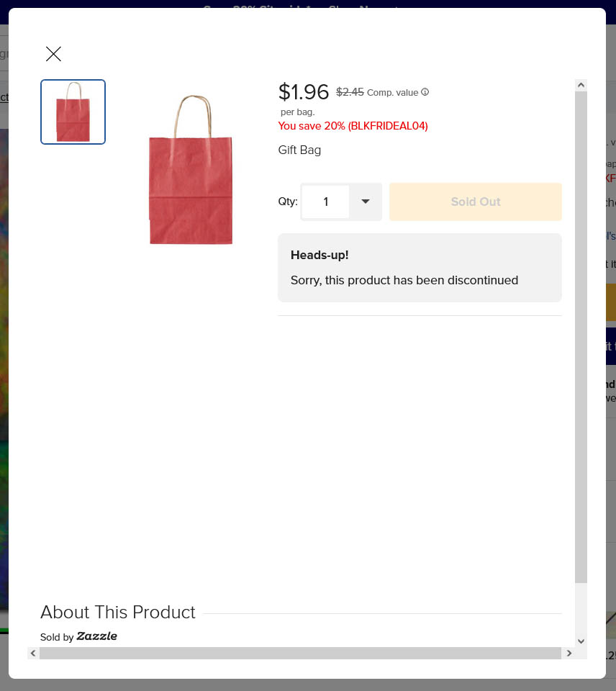The height and width of the screenshot is (691, 616).
Task: Click the horizontal scrollbar track
Action: tap(300, 653)
